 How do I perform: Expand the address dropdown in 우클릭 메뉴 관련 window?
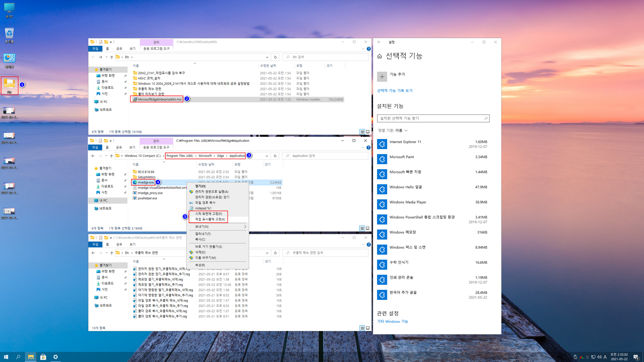pos(267,253)
